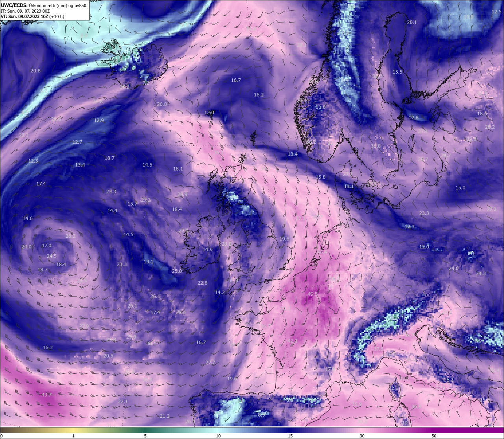Screen dimensions: 504x439
Task: Click the 28.9 value west of Scotland
Action: [x=182, y=194]
